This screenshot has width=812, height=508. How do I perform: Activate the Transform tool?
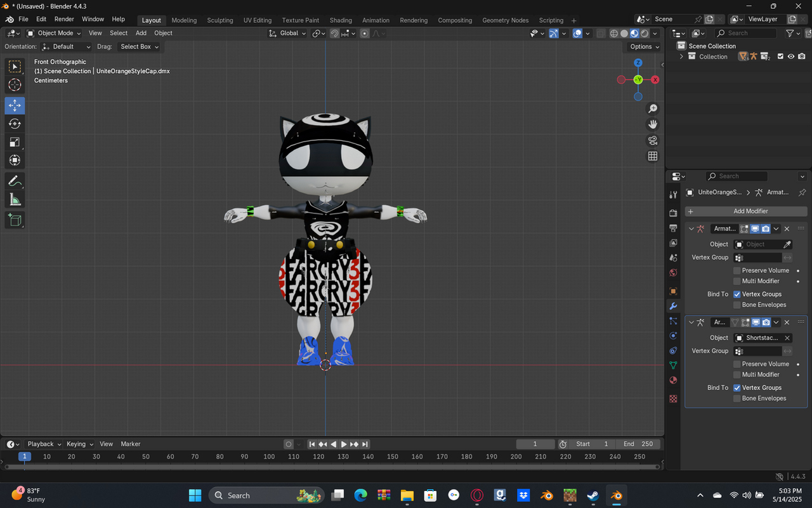click(15, 161)
